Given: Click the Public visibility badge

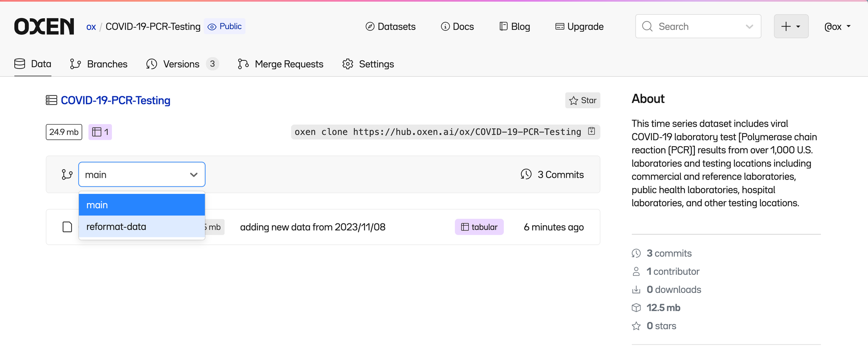Looking at the screenshot, I should (x=225, y=26).
